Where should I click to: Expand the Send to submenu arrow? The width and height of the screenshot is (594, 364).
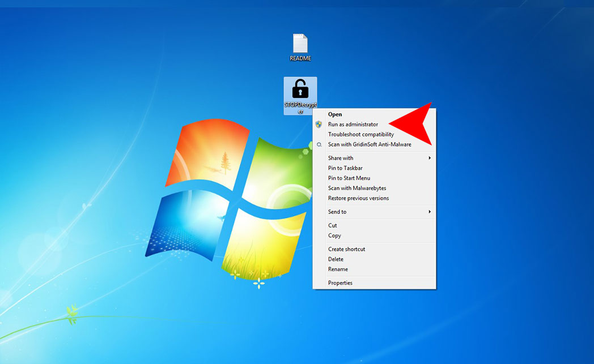pyautogui.click(x=430, y=212)
